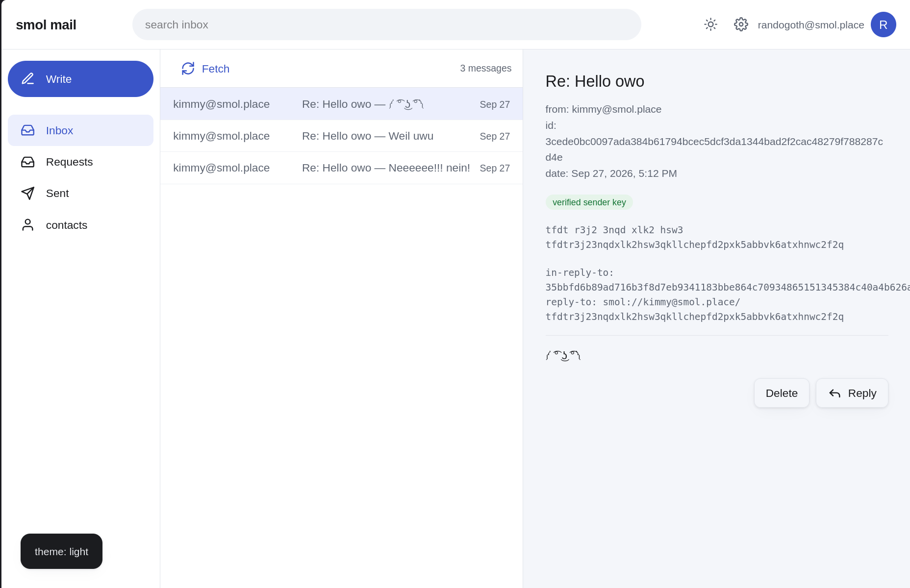The image size is (910, 588).
Task: Open the contacts label
Action: [67, 225]
